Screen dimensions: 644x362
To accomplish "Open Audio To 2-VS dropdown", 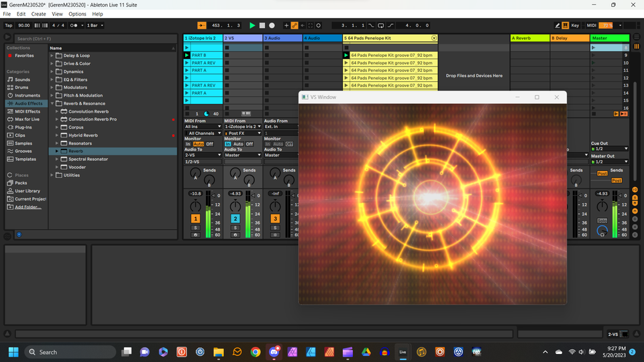I will [x=203, y=155].
